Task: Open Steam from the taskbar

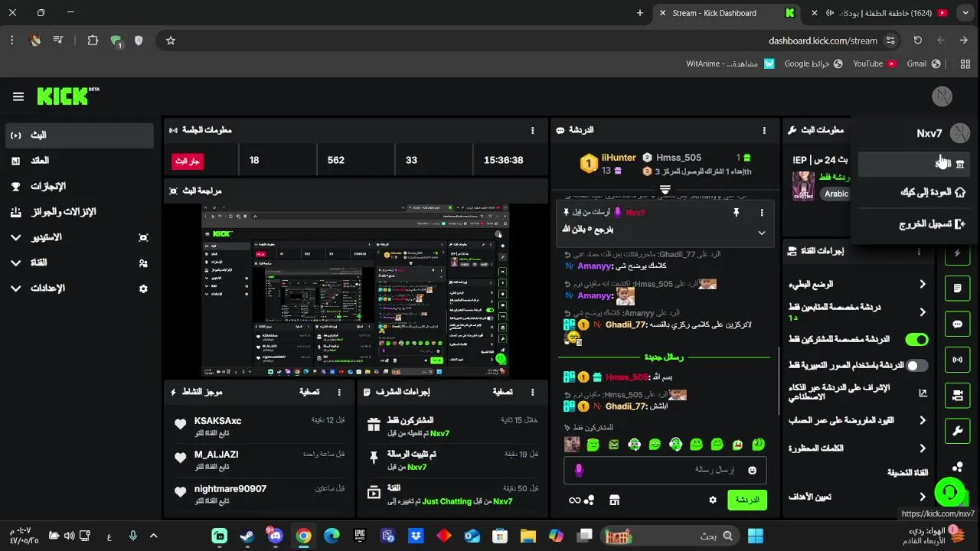Action: click(247, 536)
